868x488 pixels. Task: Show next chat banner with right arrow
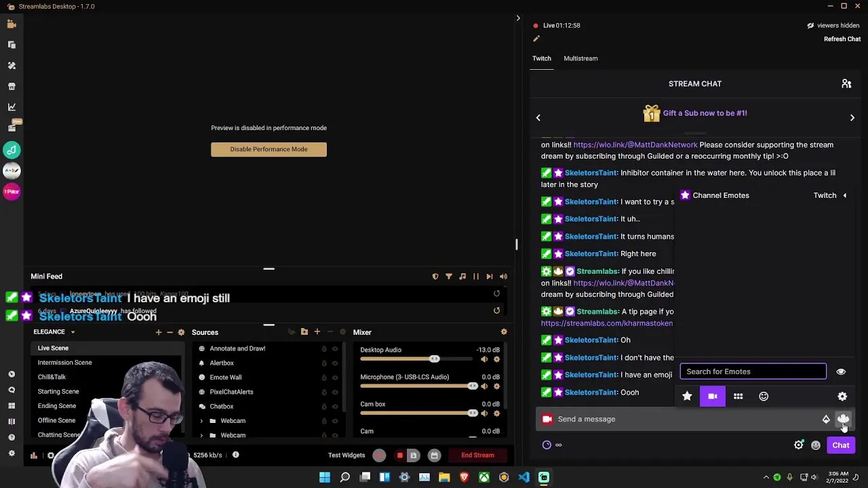[852, 118]
